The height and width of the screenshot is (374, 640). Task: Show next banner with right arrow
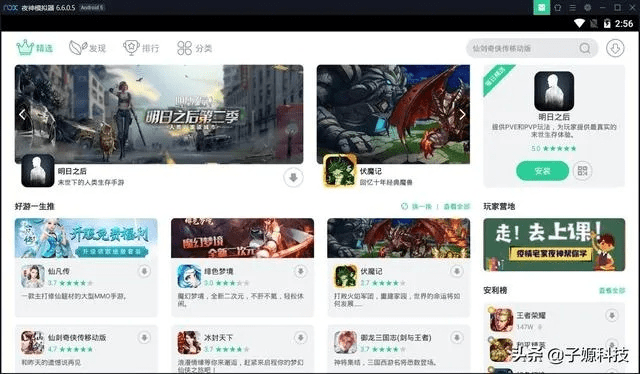tap(462, 114)
